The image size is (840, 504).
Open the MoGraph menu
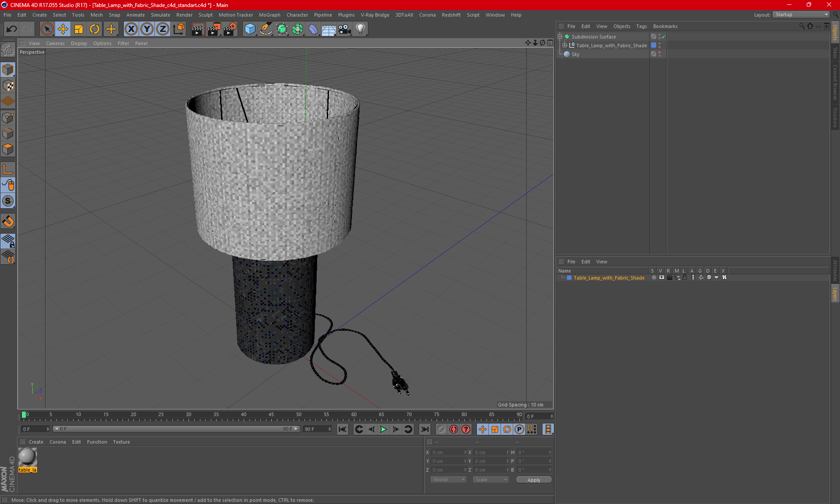click(269, 15)
